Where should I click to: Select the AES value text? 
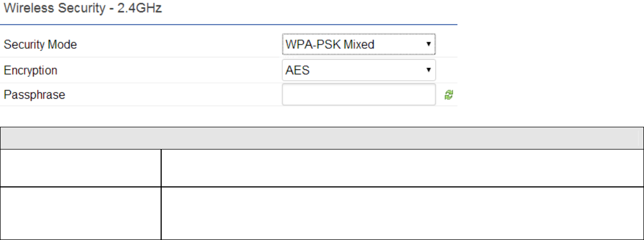point(297,70)
